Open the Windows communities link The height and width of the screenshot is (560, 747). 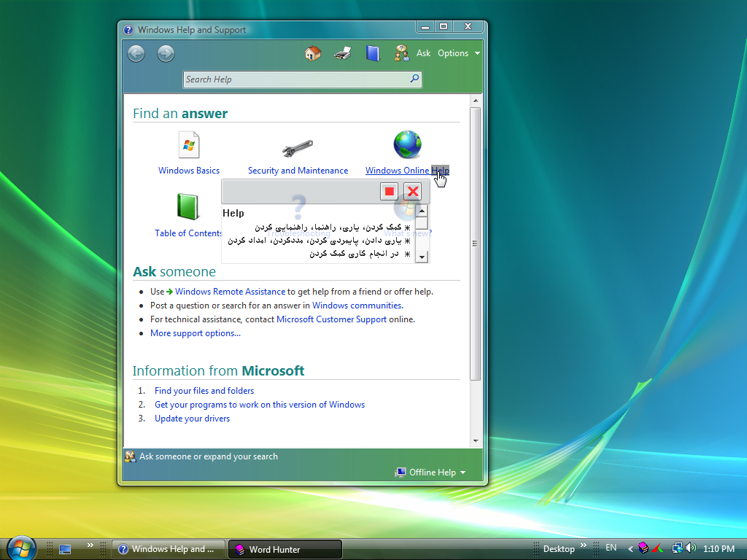click(357, 306)
